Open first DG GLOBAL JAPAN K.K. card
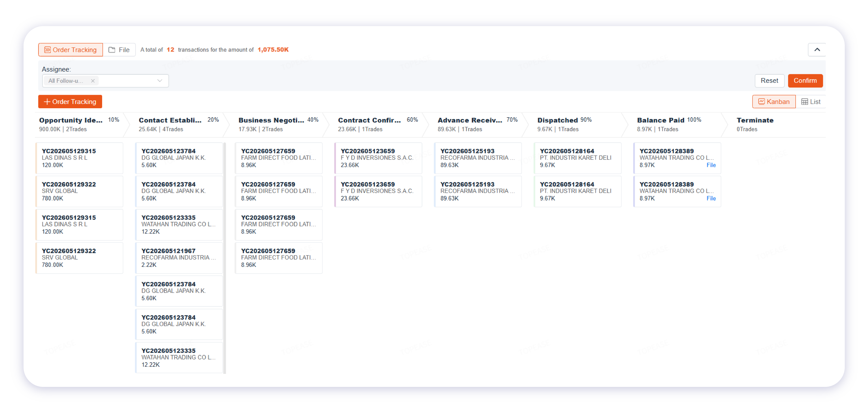This screenshot has width=868, height=413. [179, 158]
